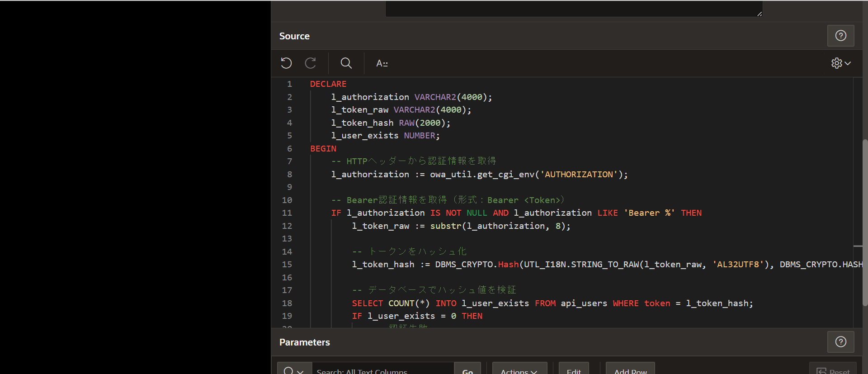Image resolution: width=868 pixels, height=374 pixels.
Task: Click the page vertical scrollbar thumb
Action: (865, 223)
